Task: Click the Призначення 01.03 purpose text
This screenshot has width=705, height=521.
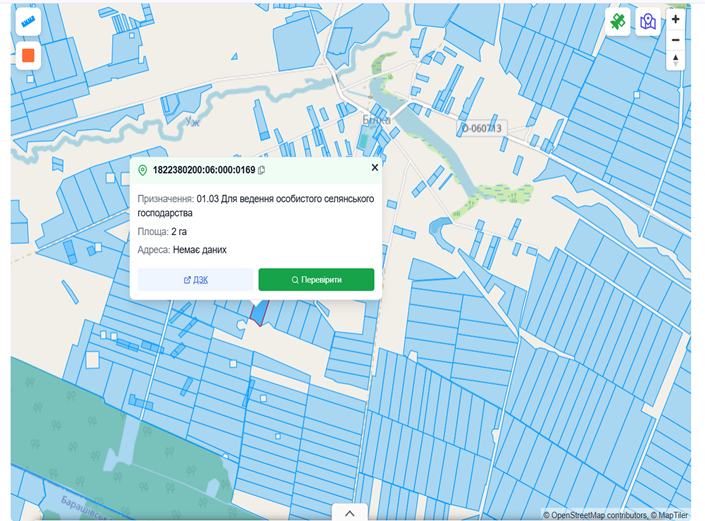Action: point(256,205)
